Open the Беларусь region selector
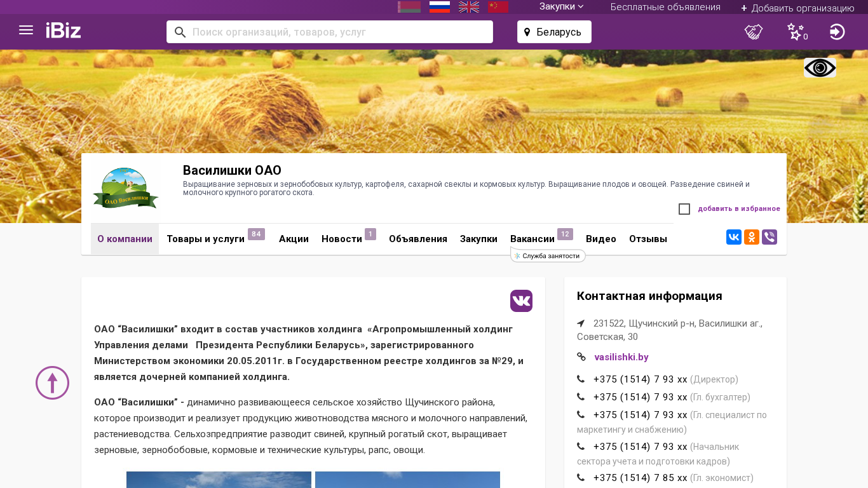This screenshot has width=868, height=488. [x=554, y=32]
